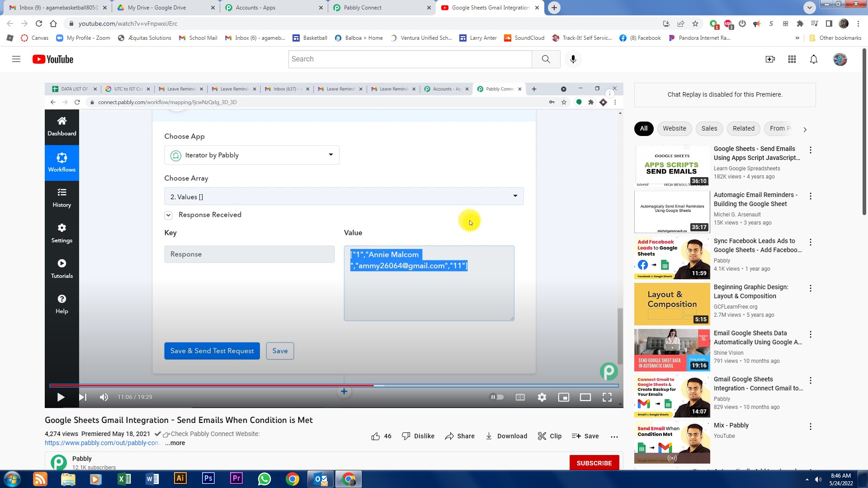Open Excel from the taskbar
This screenshot has height=488, width=868.
(124, 479)
